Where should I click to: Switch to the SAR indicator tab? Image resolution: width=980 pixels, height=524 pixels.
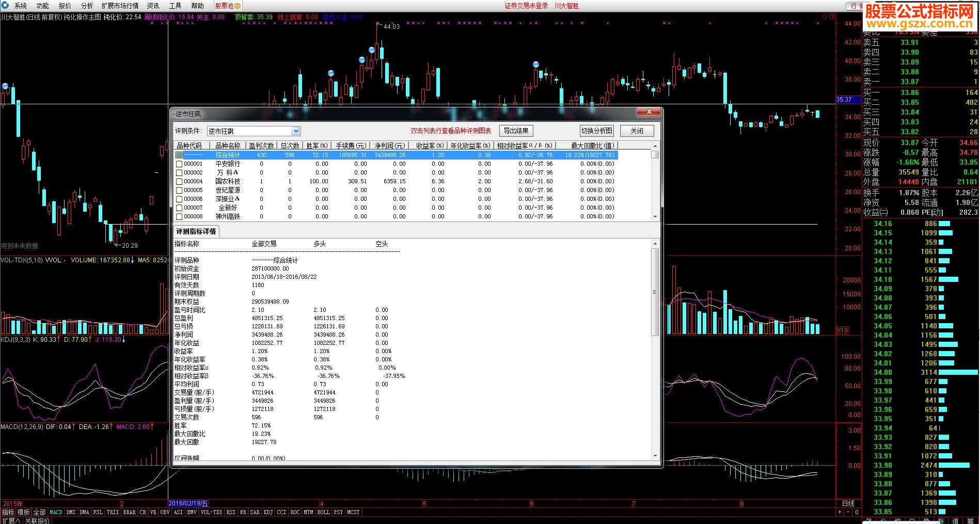(x=255, y=512)
